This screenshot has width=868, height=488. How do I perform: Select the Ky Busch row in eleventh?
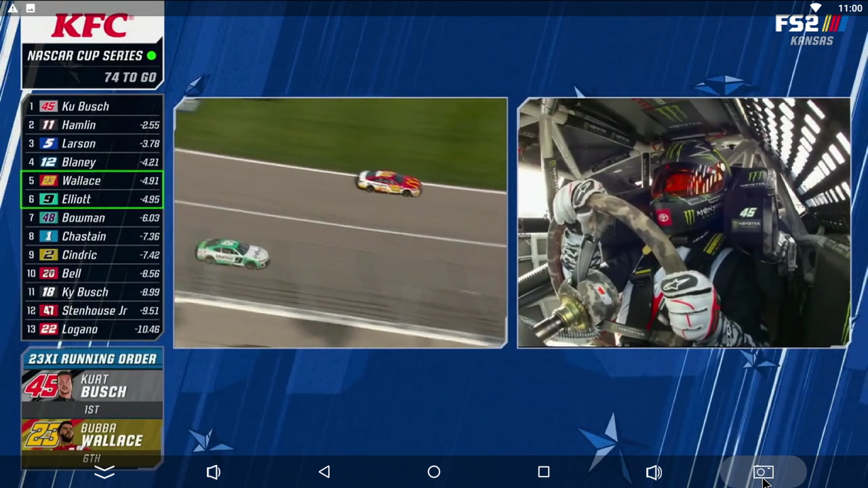(93, 292)
